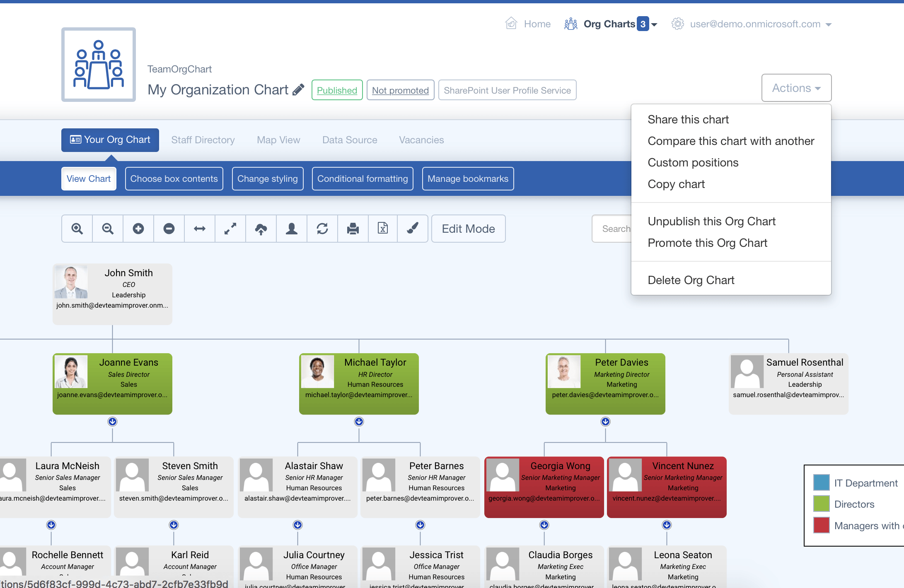Select the Staff Directory tab
Image resolution: width=904 pixels, height=588 pixels.
click(203, 140)
